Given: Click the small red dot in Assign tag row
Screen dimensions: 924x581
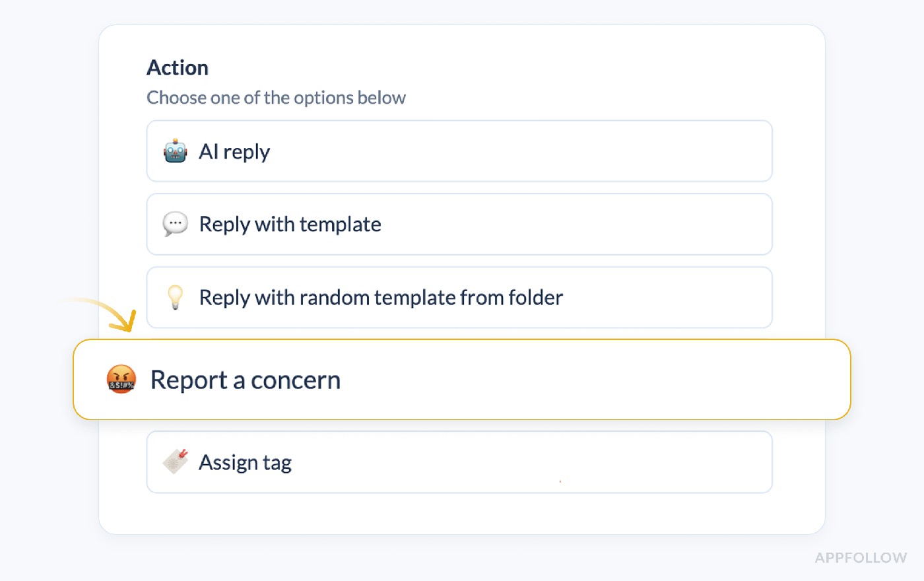Looking at the screenshot, I should pyautogui.click(x=560, y=481).
